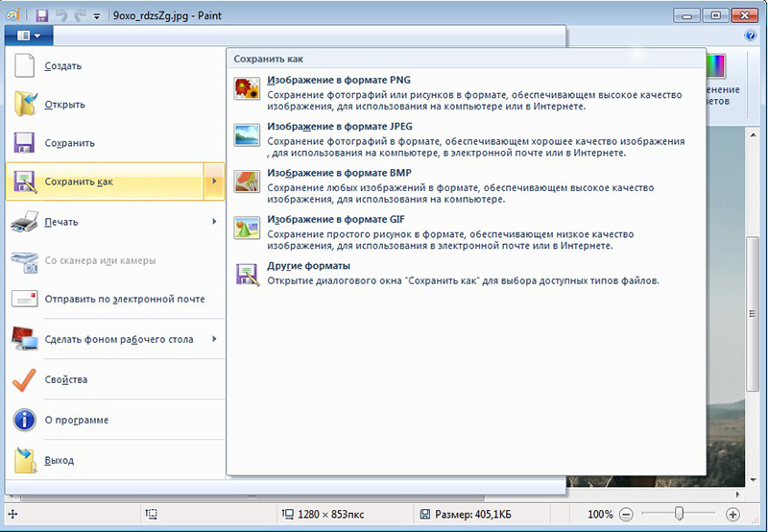Open Свойства from the file menu
Viewport: 768px width, 532px height.
coord(115,379)
